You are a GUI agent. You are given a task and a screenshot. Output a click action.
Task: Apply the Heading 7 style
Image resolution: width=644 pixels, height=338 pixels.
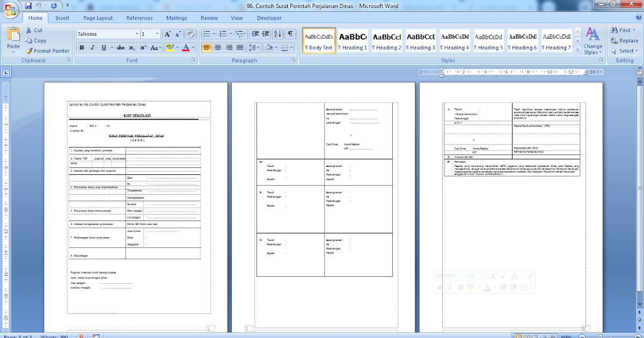coord(556,40)
